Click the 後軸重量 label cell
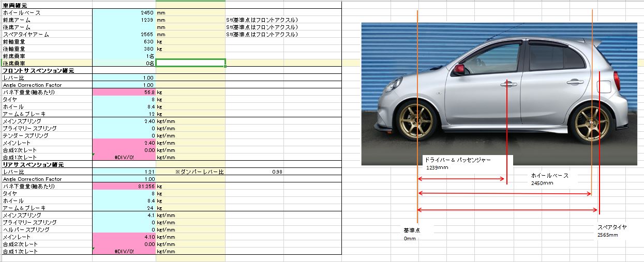The width and height of the screenshot is (644, 262). [x=46, y=49]
